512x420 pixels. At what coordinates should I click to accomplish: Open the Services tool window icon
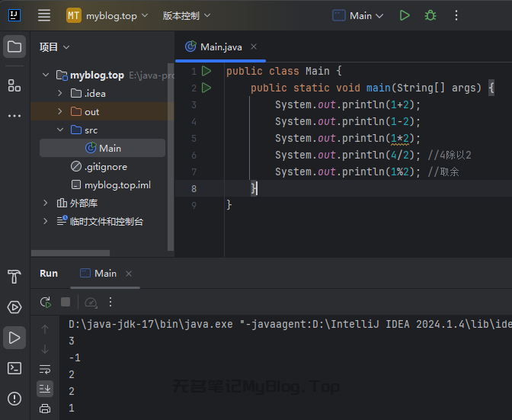tap(14, 307)
